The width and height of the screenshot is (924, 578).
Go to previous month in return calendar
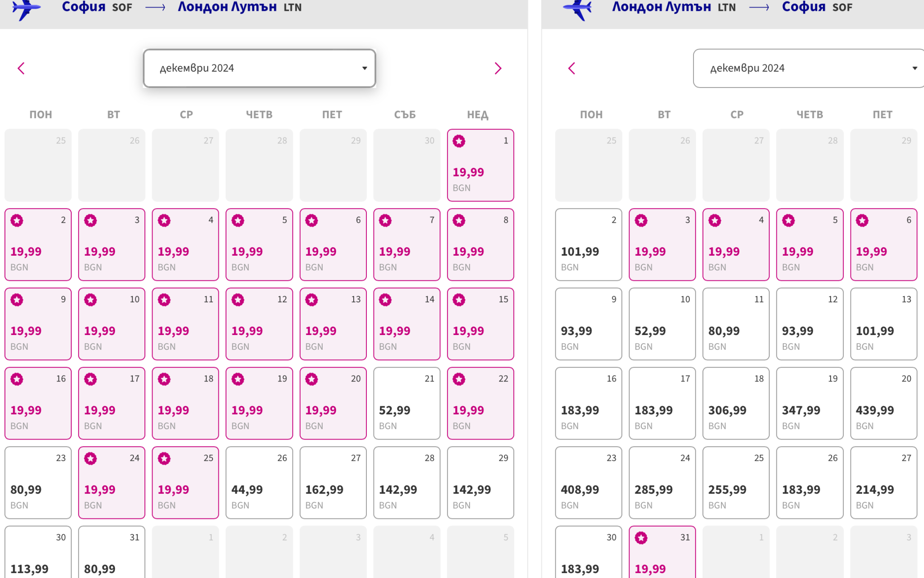(x=572, y=69)
